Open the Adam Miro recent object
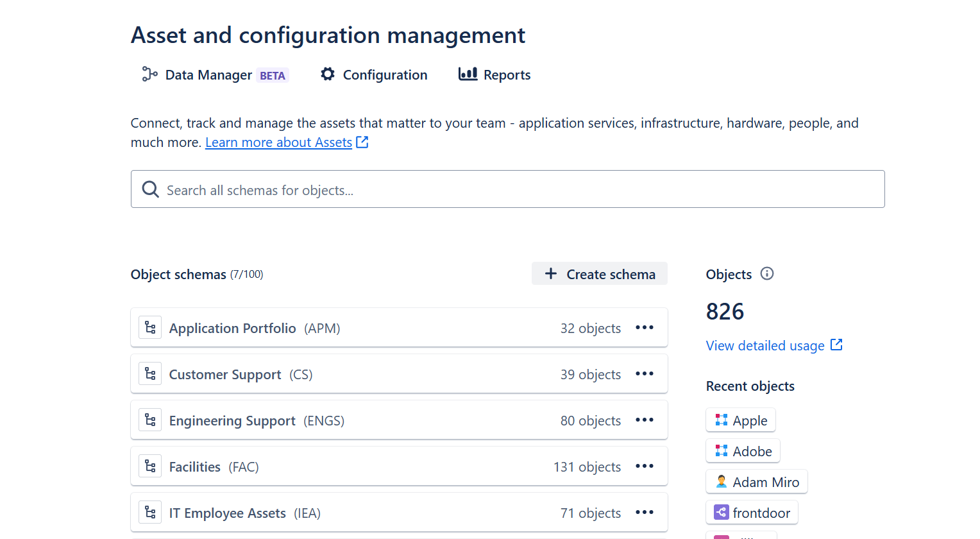 [757, 482]
